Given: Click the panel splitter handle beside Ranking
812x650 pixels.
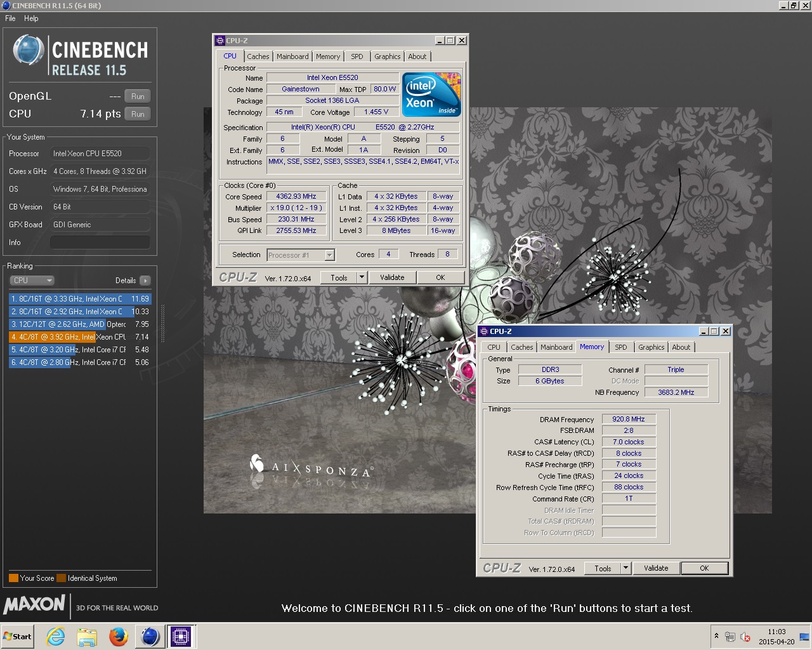Looking at the screenshot, I should pos(162,324).
